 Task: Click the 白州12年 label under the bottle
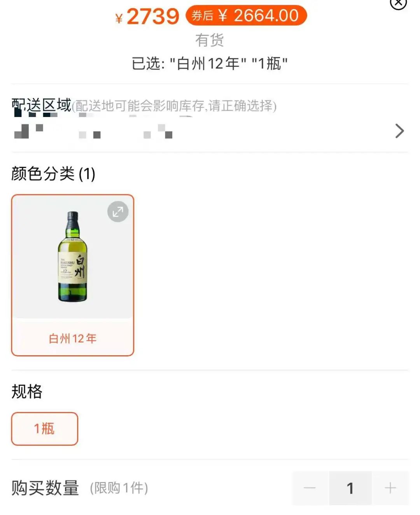73,339
